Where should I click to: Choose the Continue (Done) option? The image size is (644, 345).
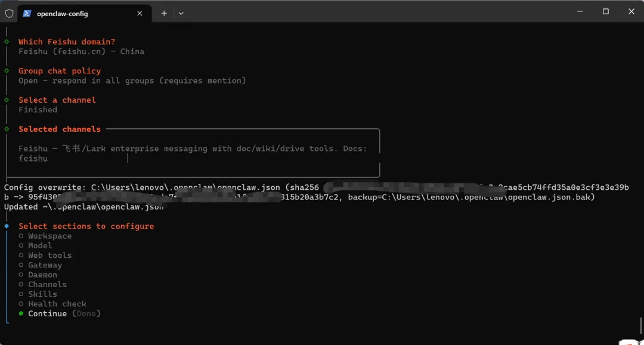[x=60, y=314]
